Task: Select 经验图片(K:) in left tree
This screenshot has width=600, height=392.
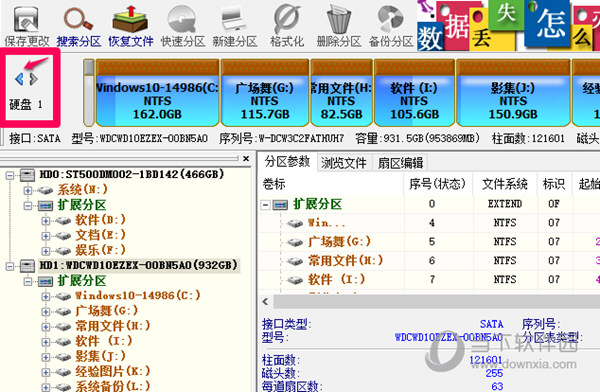Action: 112,371
